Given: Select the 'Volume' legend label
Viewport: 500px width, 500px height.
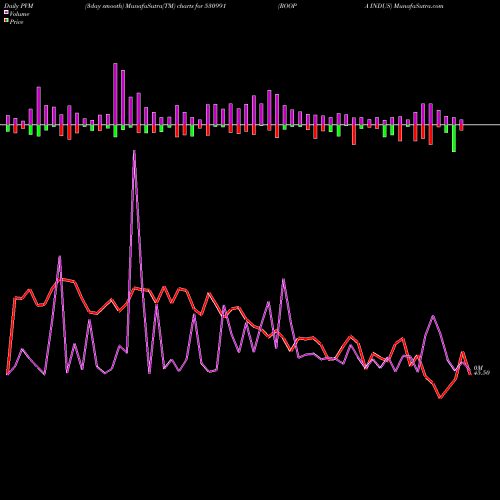Looking at the screenshot, I should tap(19, 14).
